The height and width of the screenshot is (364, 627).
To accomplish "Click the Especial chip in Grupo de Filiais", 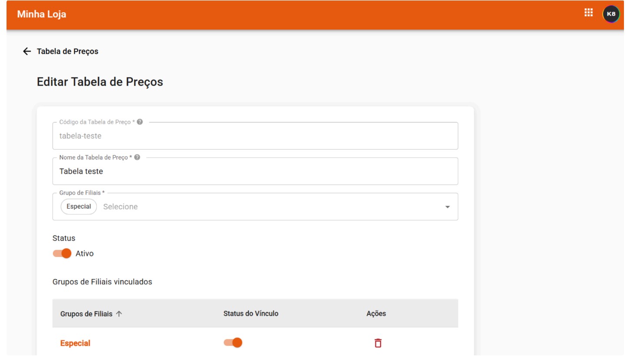I will coord(79,206).
